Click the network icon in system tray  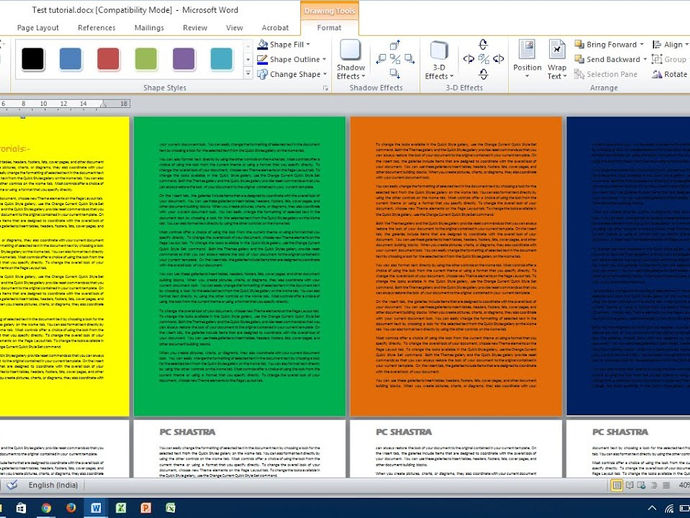click(669, 508)
